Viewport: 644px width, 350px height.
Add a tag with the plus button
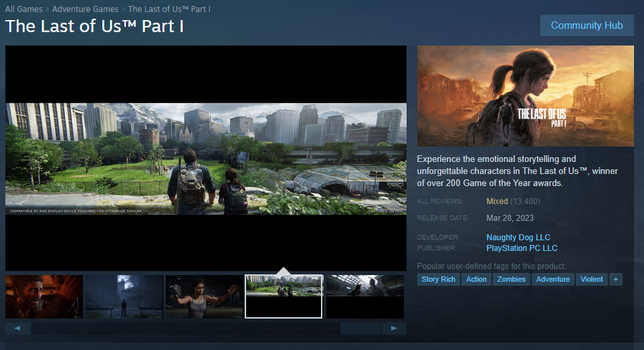pos(616,279)
